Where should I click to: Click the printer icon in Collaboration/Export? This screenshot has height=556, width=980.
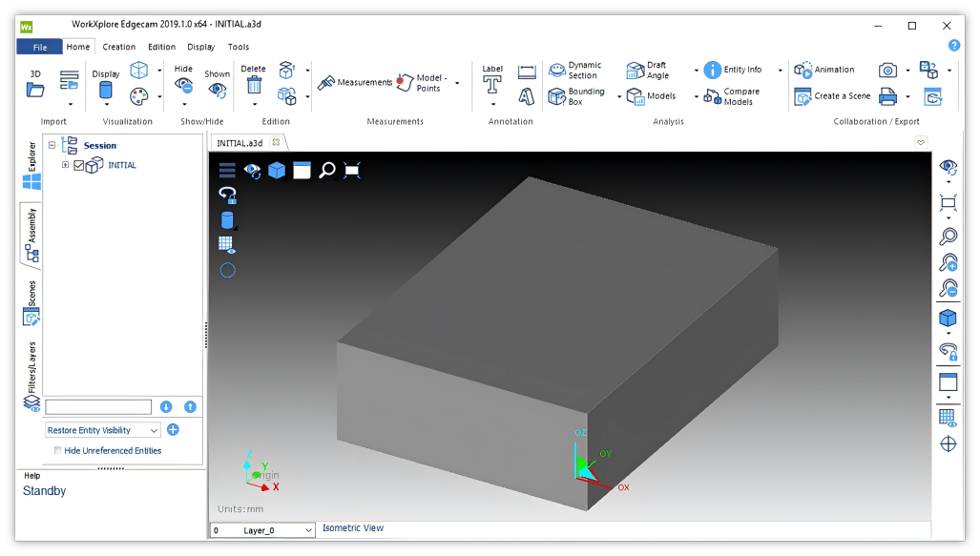pyautogui.click(x=887, y=96)
